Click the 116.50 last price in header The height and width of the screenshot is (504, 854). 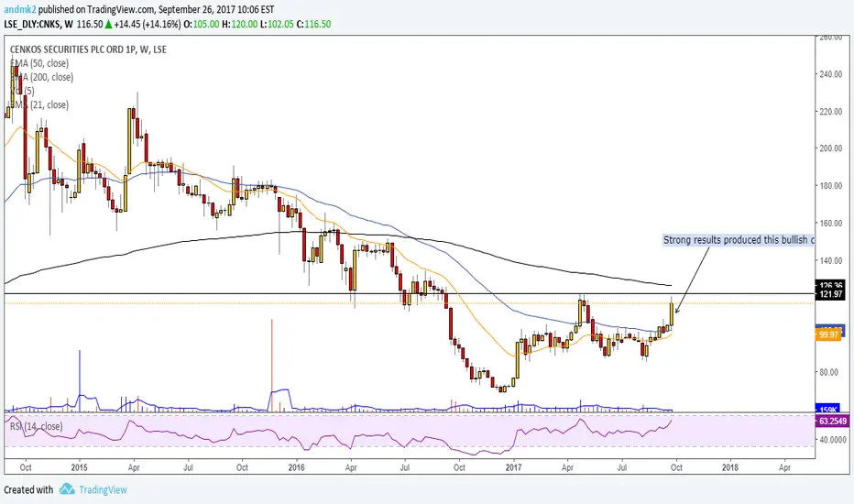pos(90,24)
